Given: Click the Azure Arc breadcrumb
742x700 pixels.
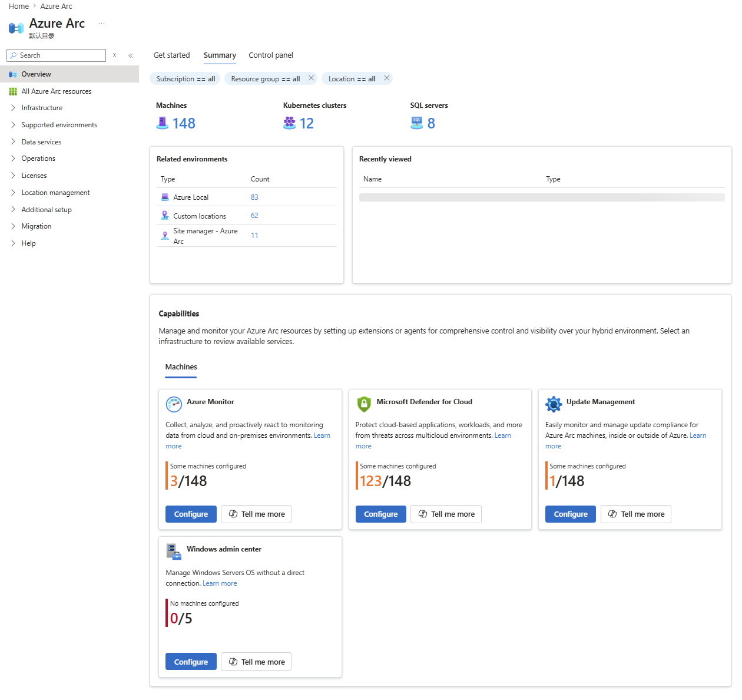Looking at the screenshot, I should point(56,6).
